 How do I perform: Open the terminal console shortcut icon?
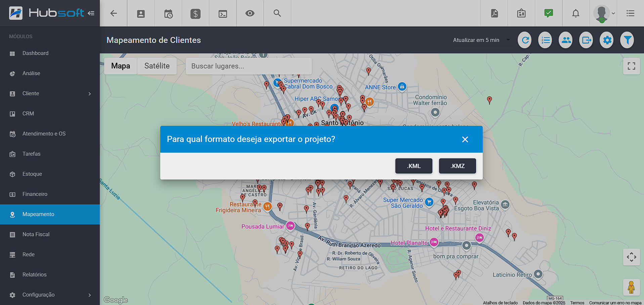[223, 13]
